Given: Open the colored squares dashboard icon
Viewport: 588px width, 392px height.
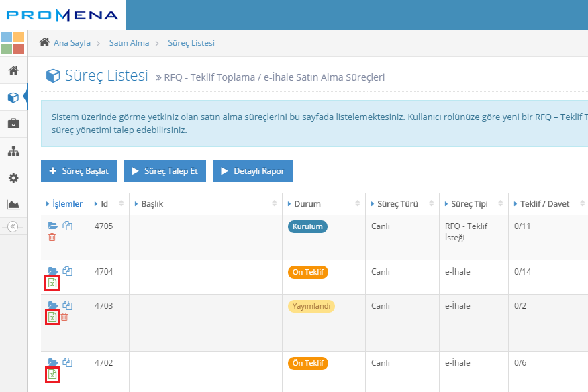Looking at the screenshot, I should tap(13, 43).
